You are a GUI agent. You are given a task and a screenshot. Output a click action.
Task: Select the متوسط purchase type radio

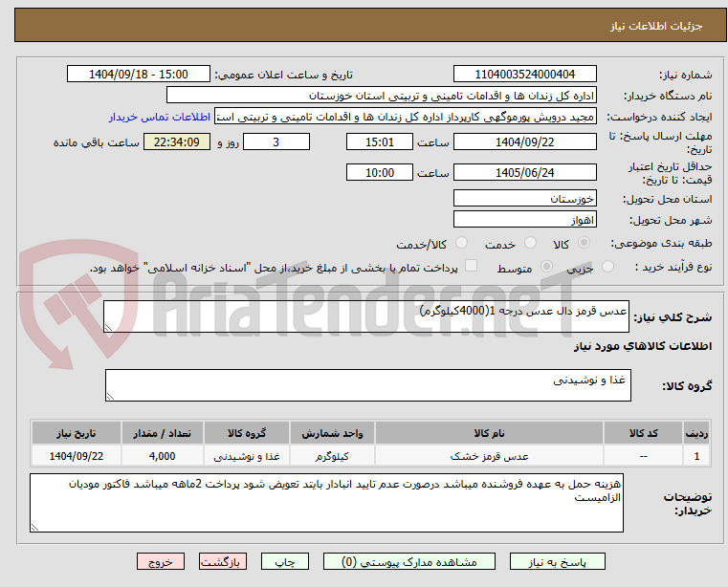[547, 267]
